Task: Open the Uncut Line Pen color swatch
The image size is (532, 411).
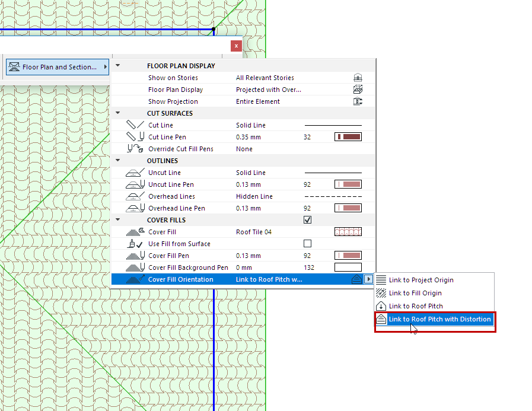Action: (348, 184)
